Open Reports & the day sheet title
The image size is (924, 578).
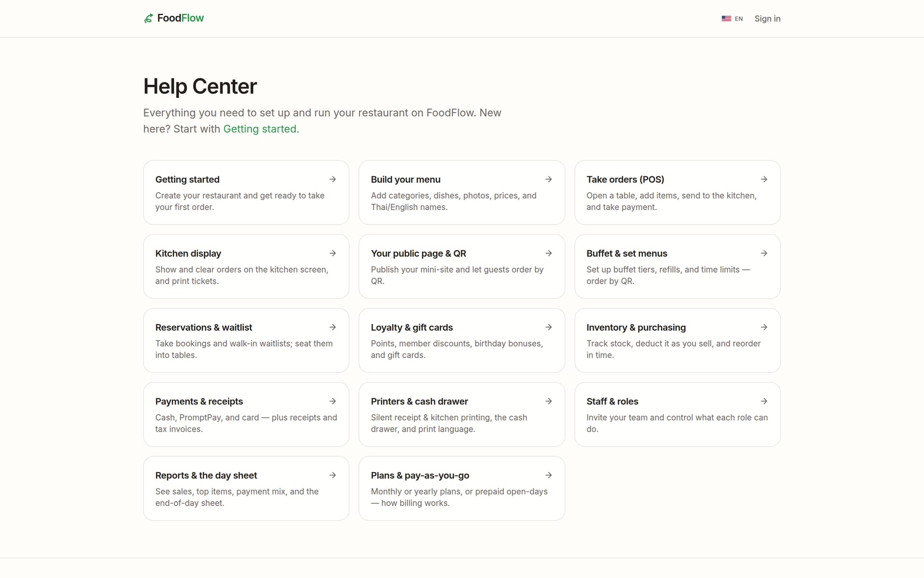(206, 476)
